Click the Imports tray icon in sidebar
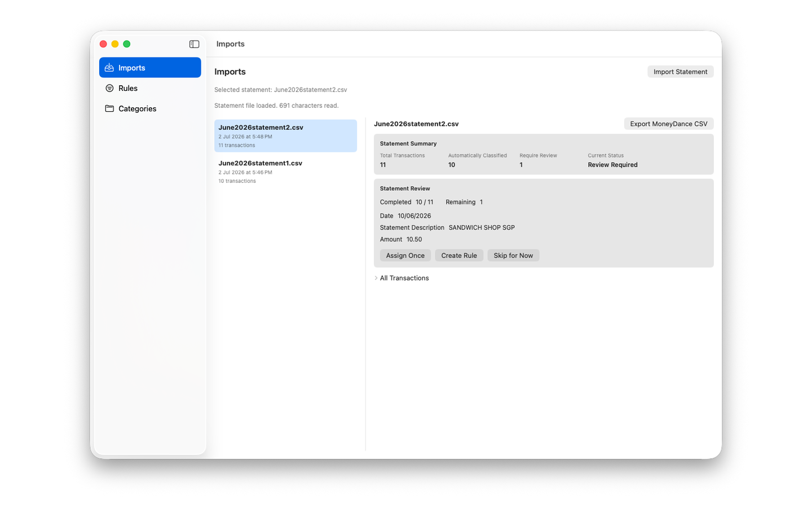 tap(109, 68)
